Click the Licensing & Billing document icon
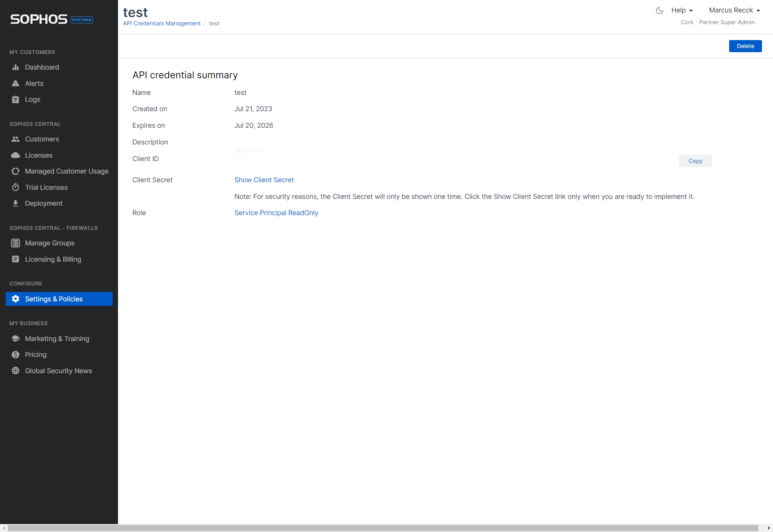 coord(16,259)
